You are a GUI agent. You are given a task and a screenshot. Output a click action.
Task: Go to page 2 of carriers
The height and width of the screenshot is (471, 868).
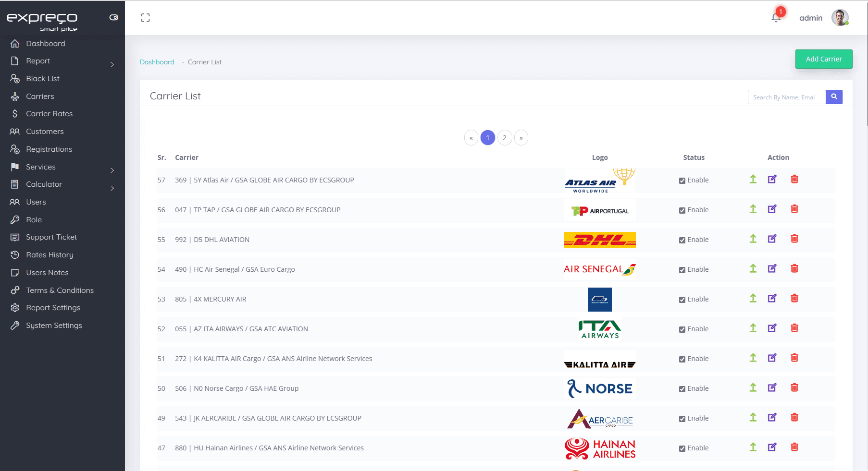505,138
